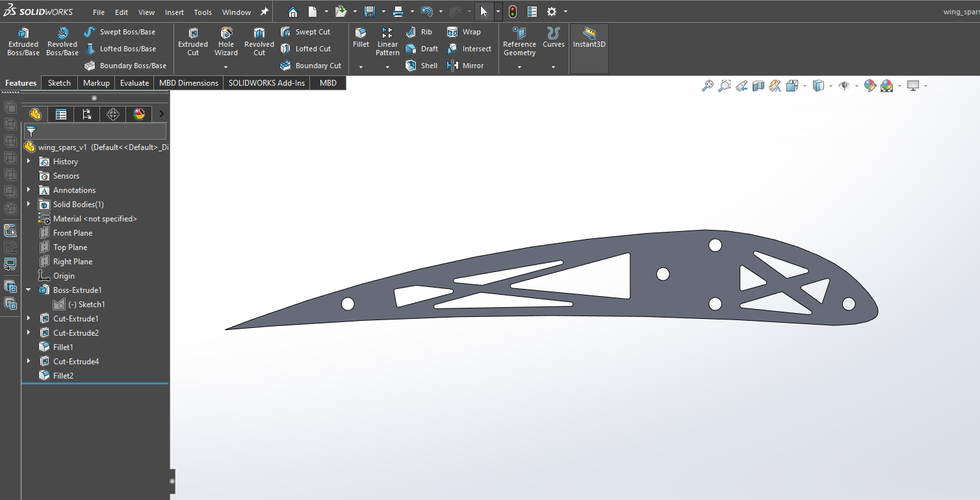Switch to the Evaluate tab

click(135, 83)
